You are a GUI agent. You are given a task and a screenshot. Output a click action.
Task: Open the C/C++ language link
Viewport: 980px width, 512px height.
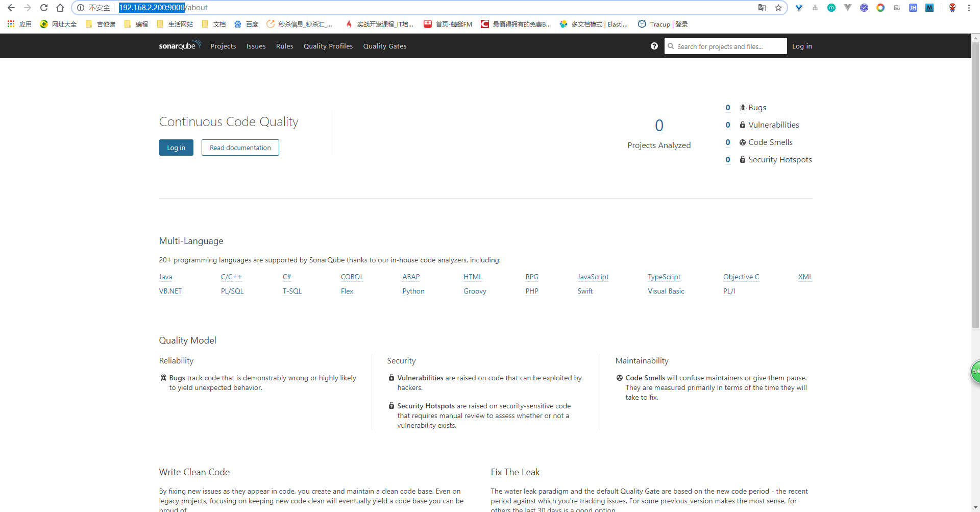tap(231, 277)
